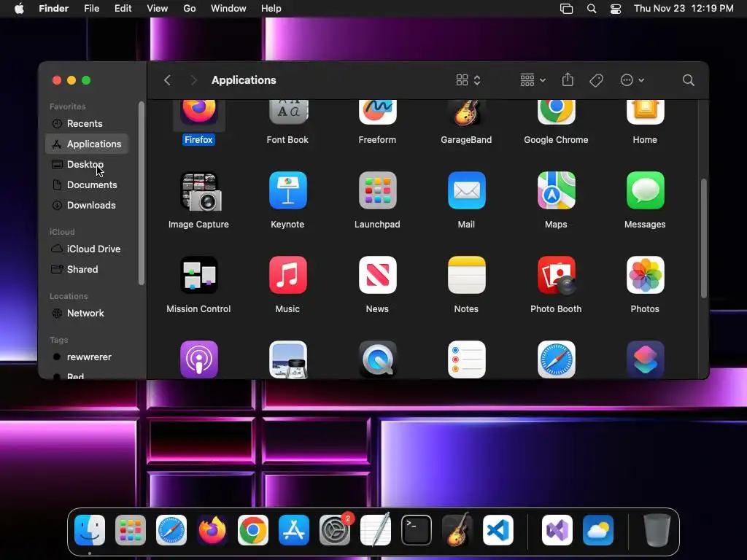Image resolution: width=747 pixels, height=560 pixels.
Task: Open the Go menu
Action: (190, 9)
